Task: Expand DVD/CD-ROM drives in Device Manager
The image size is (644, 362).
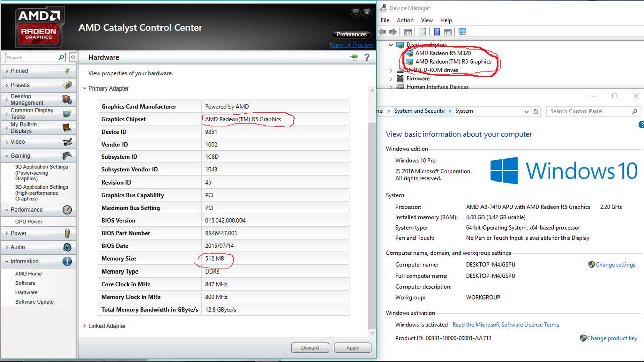Action: point(391,70)
